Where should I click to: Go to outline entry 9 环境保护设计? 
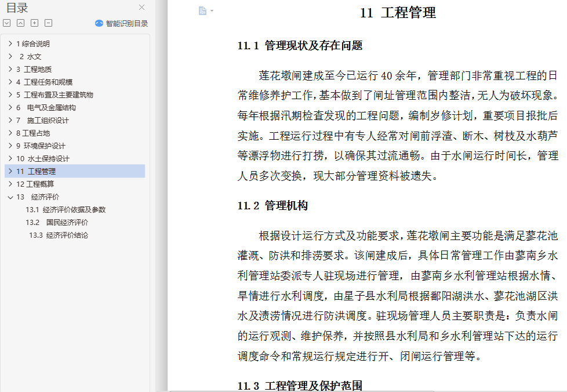pyautogui.click(x=41, y=146)
